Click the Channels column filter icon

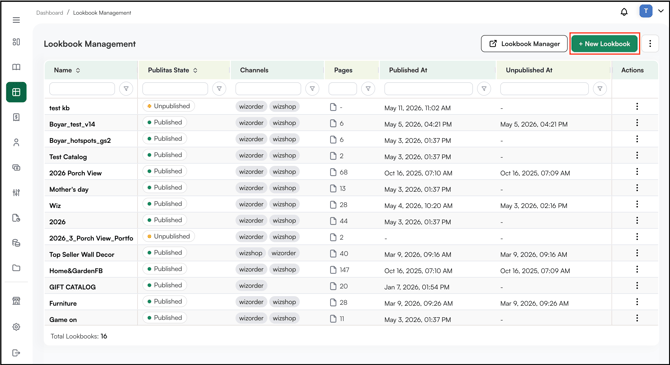tap(312, 89)
